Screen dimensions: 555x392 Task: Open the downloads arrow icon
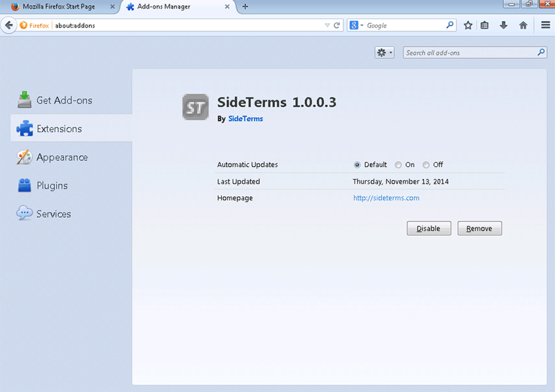coord(503,25)
